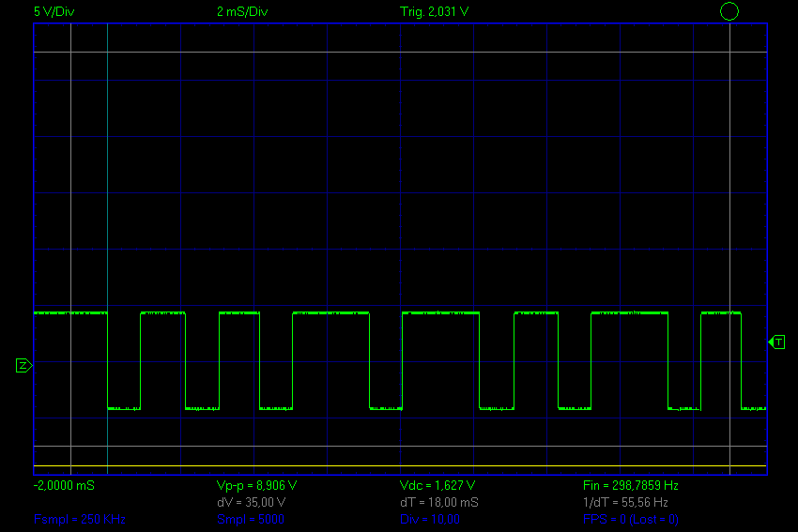Click the dT = 18,00 mS cursor value
The height and width of the screenshot is (532, 798).
(439, 503)
